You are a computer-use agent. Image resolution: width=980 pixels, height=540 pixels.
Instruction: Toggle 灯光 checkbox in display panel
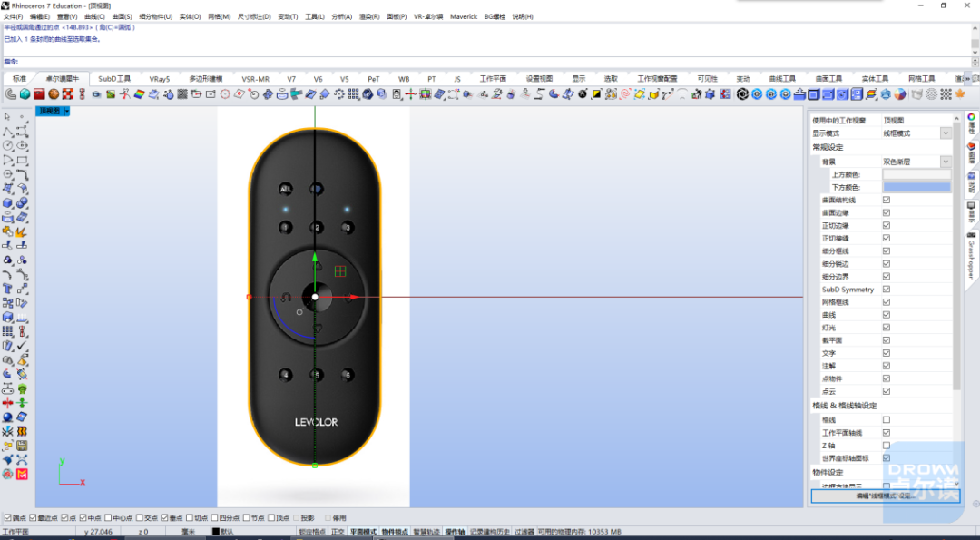point(887,328)
